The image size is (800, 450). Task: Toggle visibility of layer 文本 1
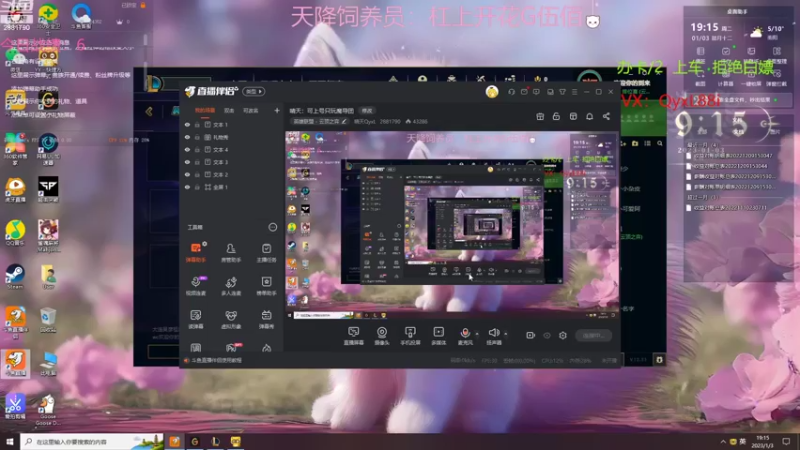187,124
